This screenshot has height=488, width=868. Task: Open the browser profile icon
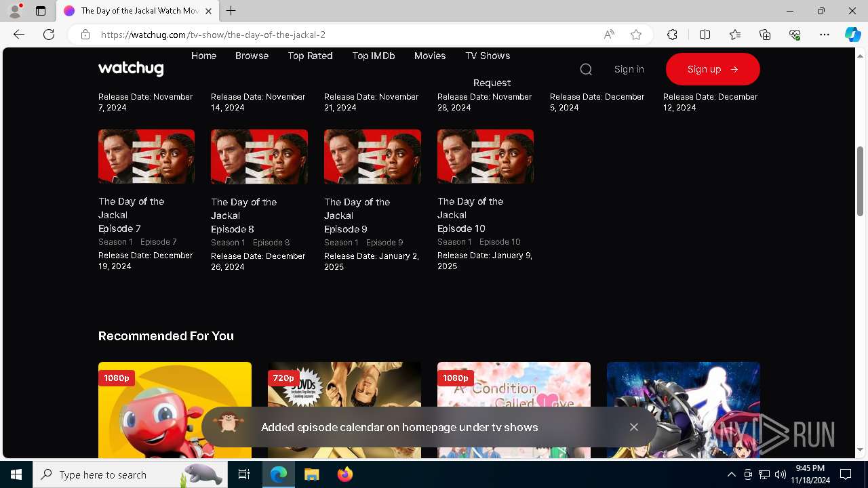(15, 11)
